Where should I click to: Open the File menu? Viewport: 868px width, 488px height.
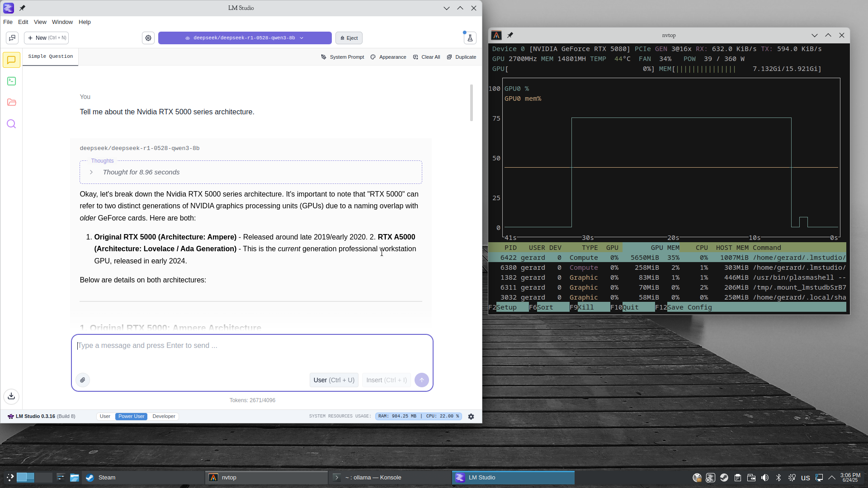(x=8, y=22)
